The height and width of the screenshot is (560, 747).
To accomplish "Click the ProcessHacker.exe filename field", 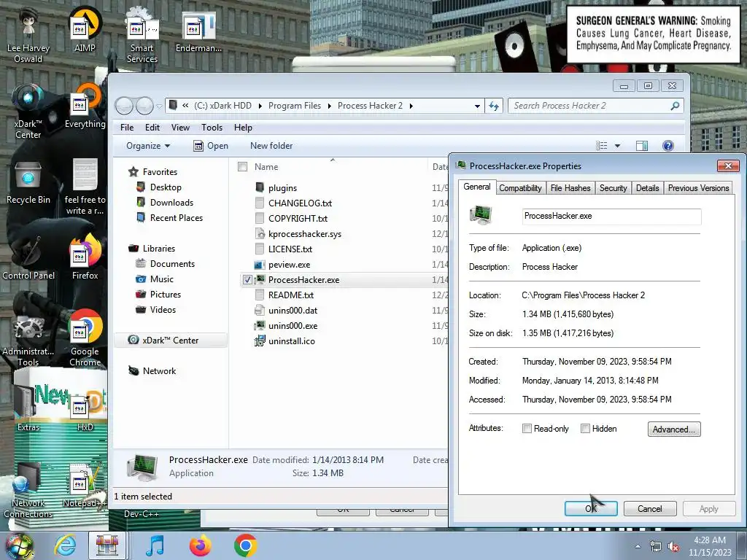I will coord(612,216).
